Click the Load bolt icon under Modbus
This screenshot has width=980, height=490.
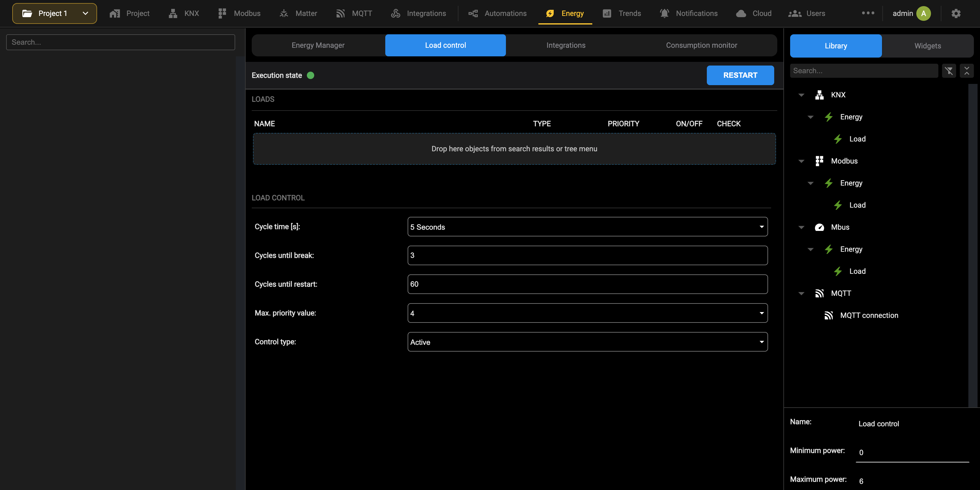(x=838, y=205)
